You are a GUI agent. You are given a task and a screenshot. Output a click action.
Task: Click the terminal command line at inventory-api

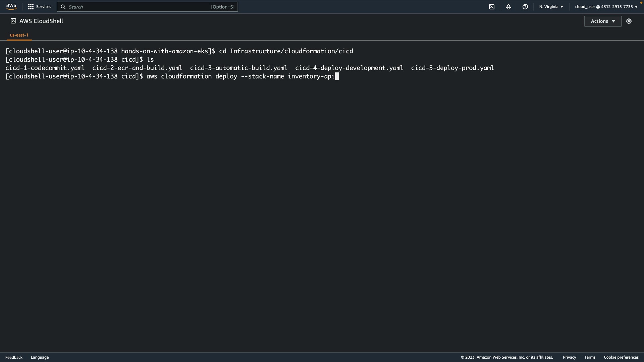pos(311,76)
